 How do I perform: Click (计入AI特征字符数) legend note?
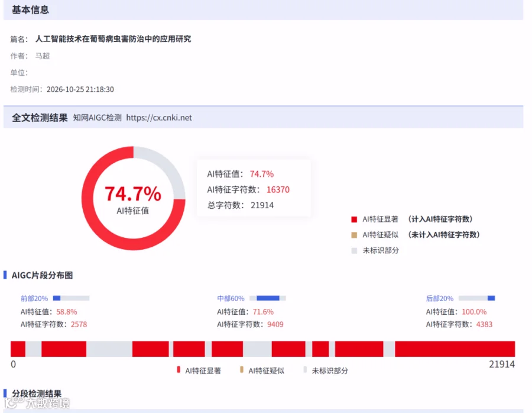pos(440,219)
